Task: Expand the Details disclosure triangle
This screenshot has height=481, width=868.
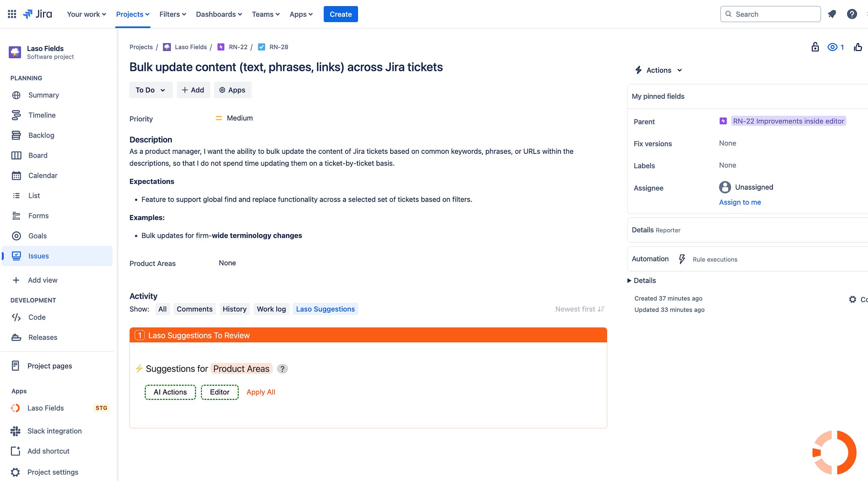Action: [629, 280]
